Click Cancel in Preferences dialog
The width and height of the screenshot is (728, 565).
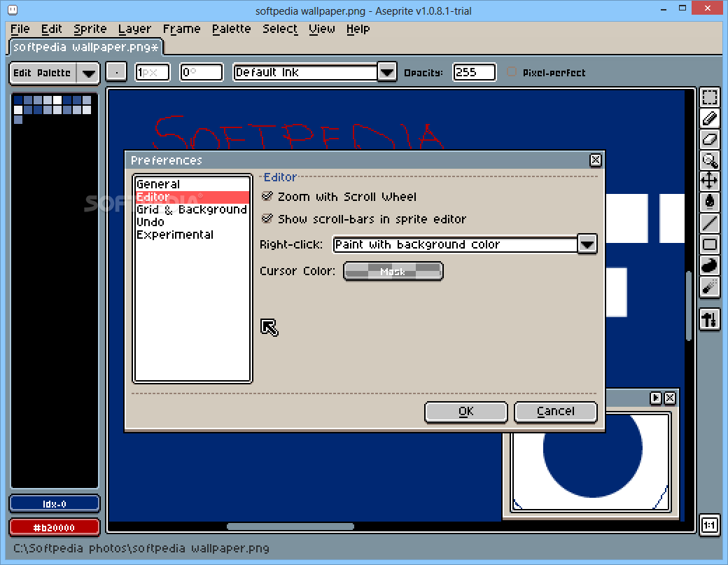pyautogui.click(x=555, y=412)
